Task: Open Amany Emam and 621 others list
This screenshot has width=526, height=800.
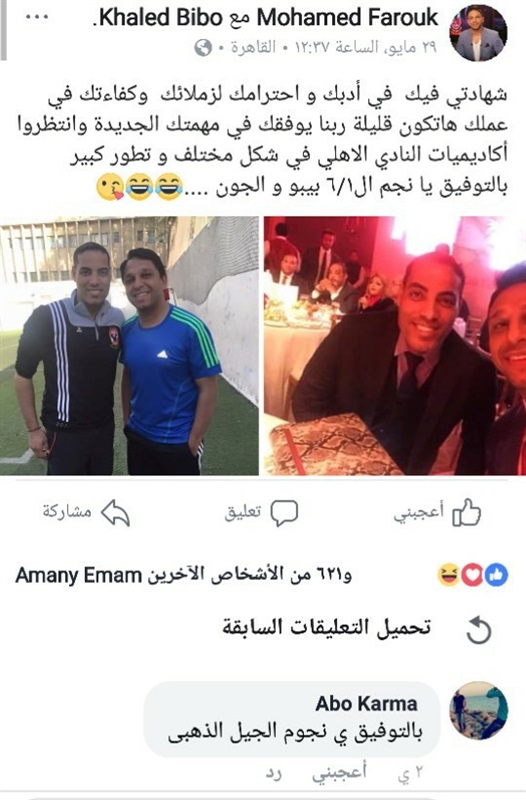Action: tap(184, 575)
